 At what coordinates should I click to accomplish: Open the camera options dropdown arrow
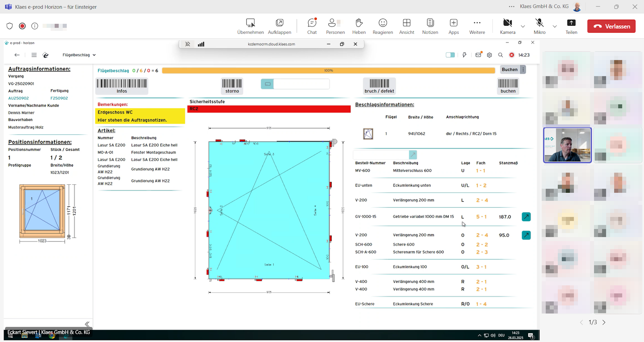point(523,27)
